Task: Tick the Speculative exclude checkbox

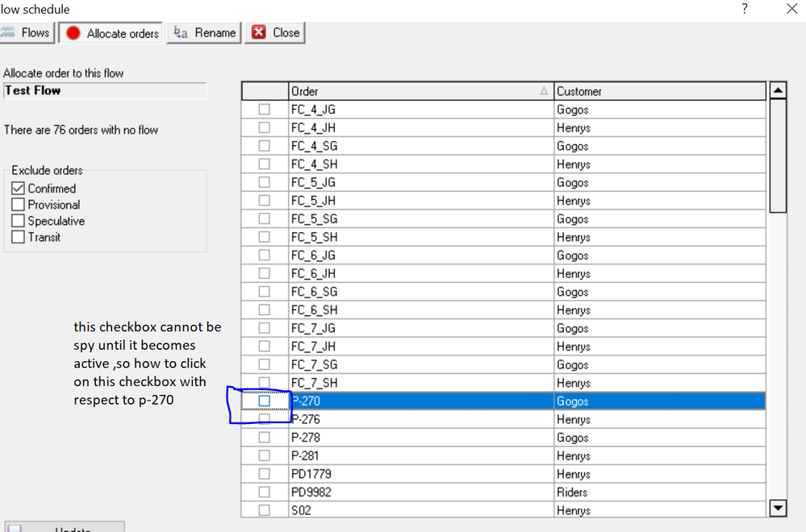Action: tap(19, 221)
